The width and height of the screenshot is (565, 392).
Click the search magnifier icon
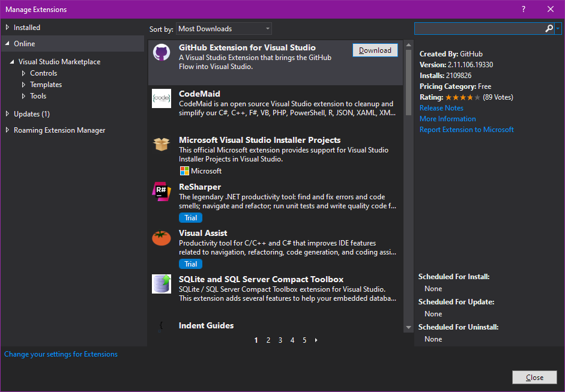coord(549,28)
